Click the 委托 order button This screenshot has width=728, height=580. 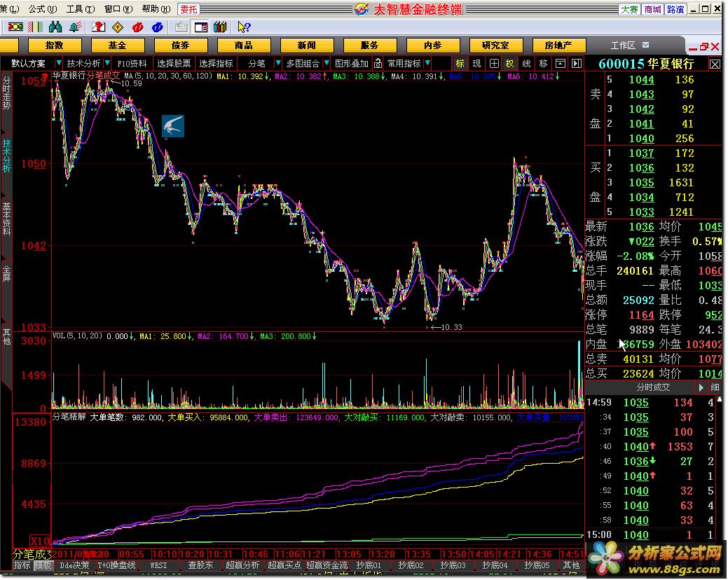(188, 9)
